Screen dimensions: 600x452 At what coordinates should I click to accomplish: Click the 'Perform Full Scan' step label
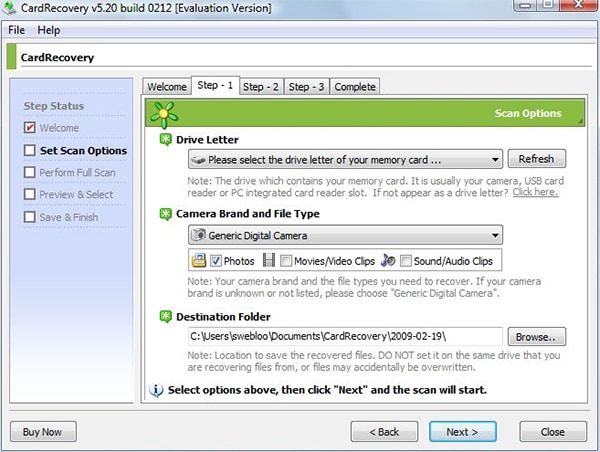77,173
